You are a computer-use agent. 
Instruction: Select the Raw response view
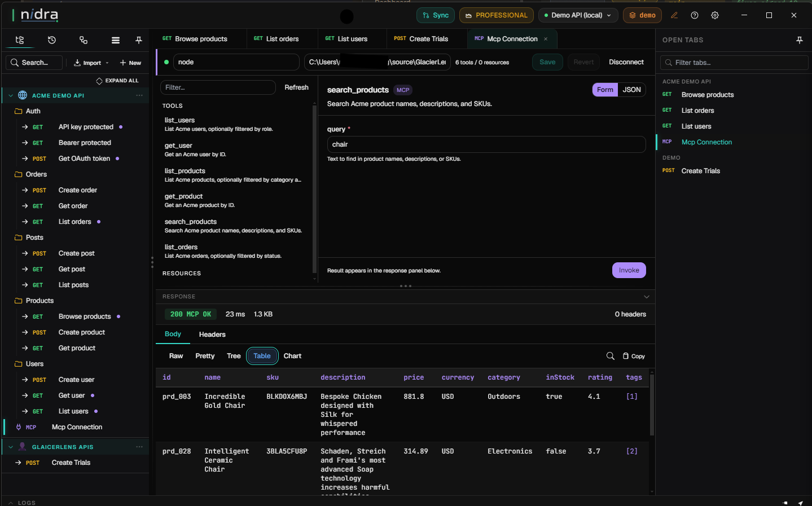[176, 356]
